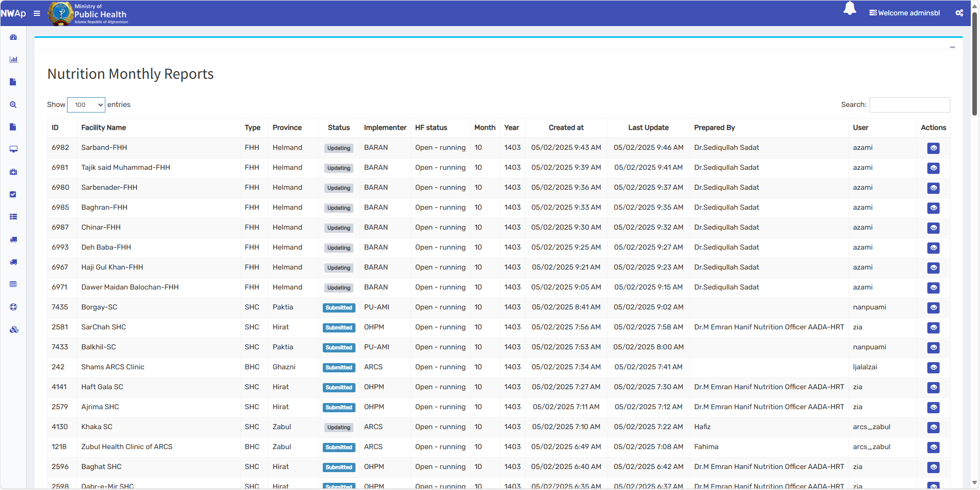Select the bar chart statistics icon

click(x=13, y=59)
